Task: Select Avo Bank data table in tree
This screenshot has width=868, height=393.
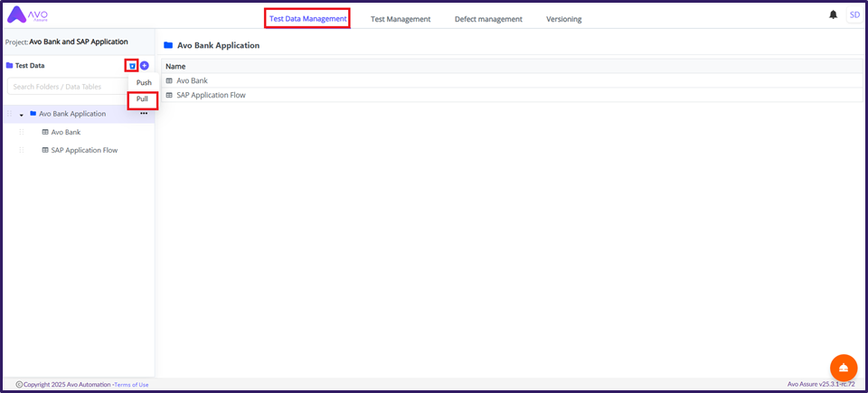Action: 65,132
